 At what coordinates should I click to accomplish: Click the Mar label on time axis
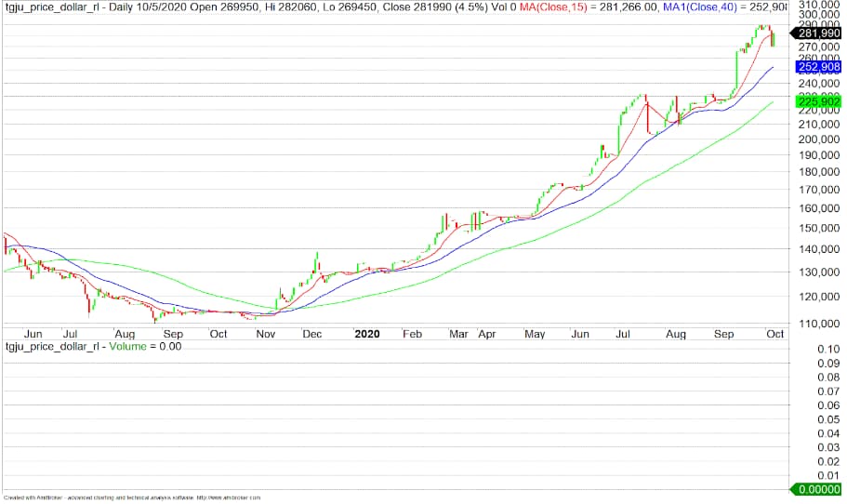click(x=458, y=334)
